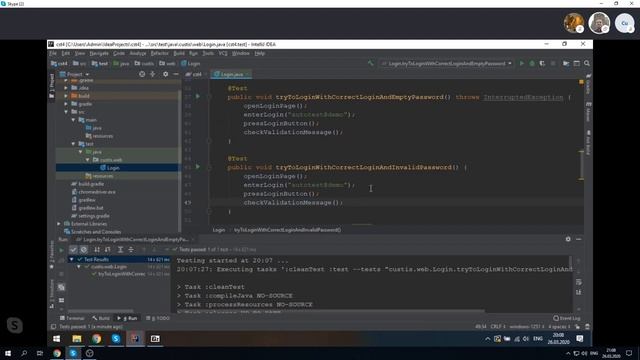Screen dimensions: 640x360
Task: Click the Project tree vertical scrollbar
Action: coord(180,161)
